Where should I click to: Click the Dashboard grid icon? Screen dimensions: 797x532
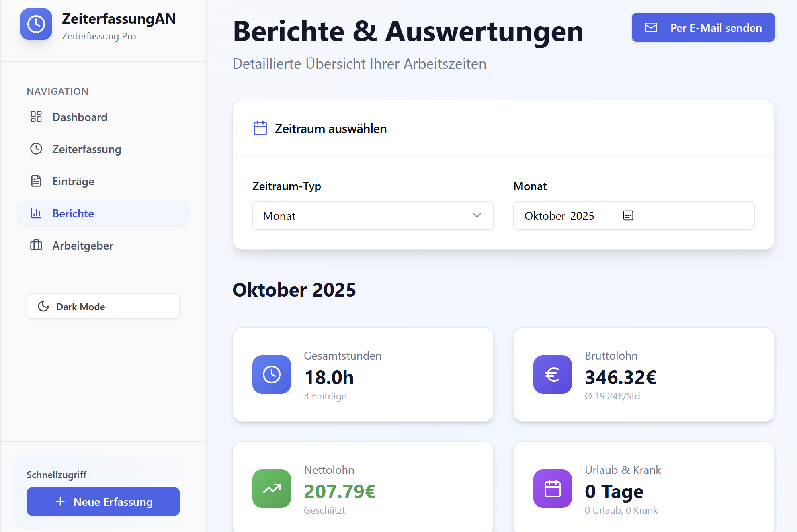(36, 117)
